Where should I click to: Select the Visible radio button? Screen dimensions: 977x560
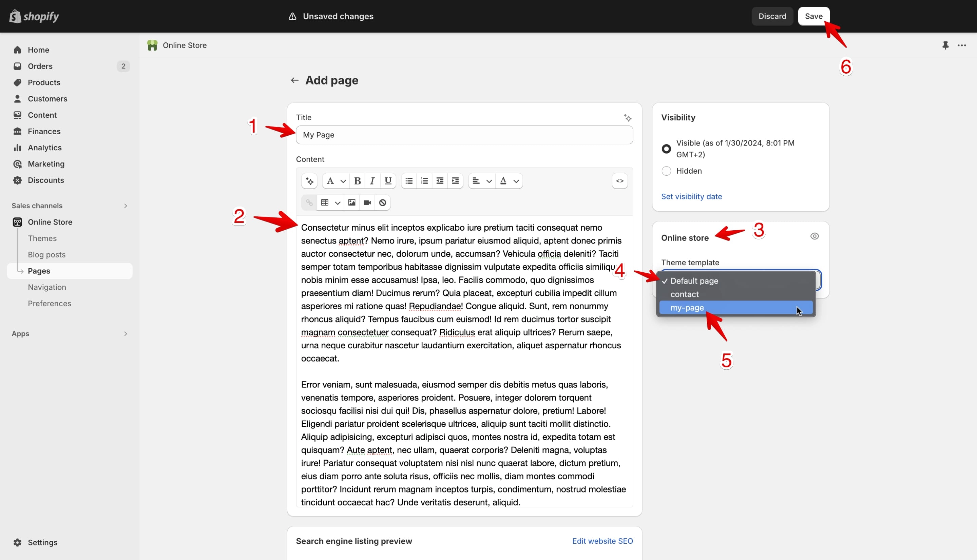coord(666,149)
